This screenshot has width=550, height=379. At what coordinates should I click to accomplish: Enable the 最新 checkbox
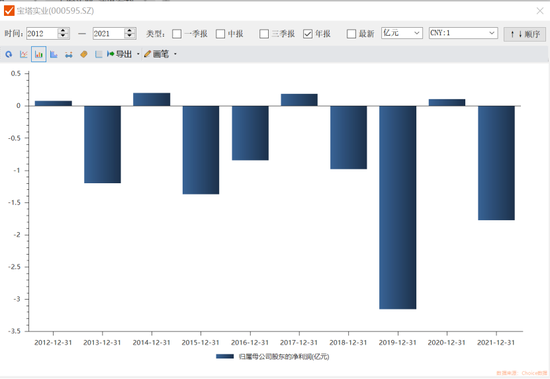coord(351,34)
